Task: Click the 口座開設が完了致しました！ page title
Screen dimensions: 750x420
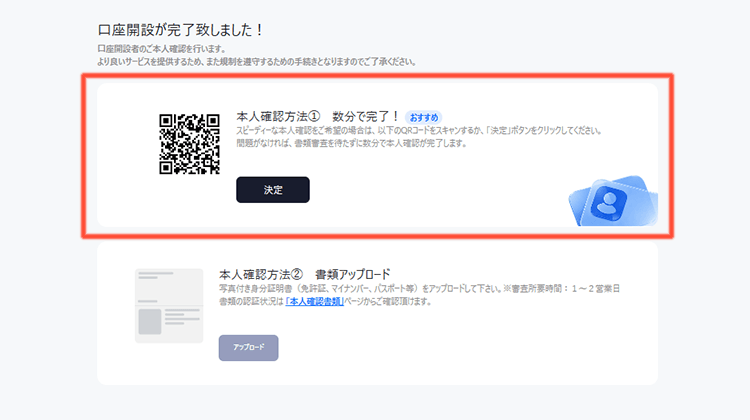Action: (181, 30)
